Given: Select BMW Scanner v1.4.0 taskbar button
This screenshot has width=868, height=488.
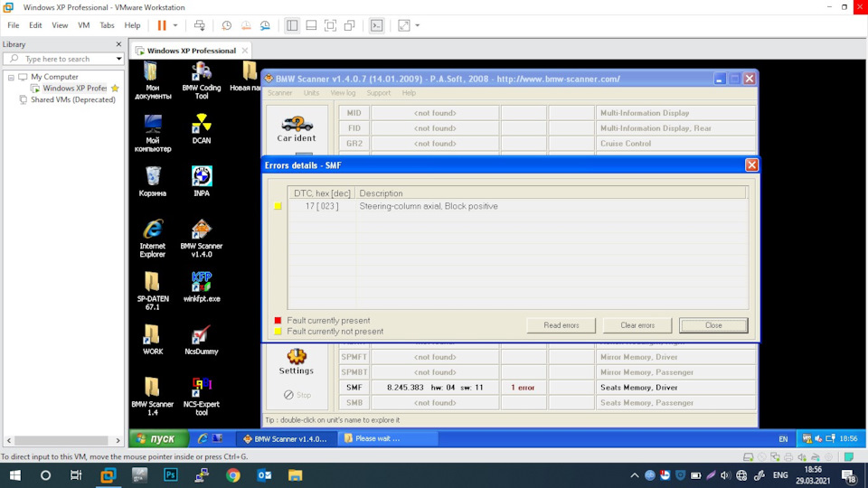Looking at the screenshot, I should [285, 439].
